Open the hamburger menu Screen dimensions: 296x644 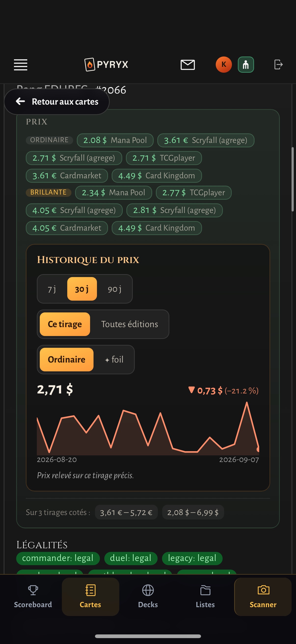pyautogui.click(x=20, y=65)
